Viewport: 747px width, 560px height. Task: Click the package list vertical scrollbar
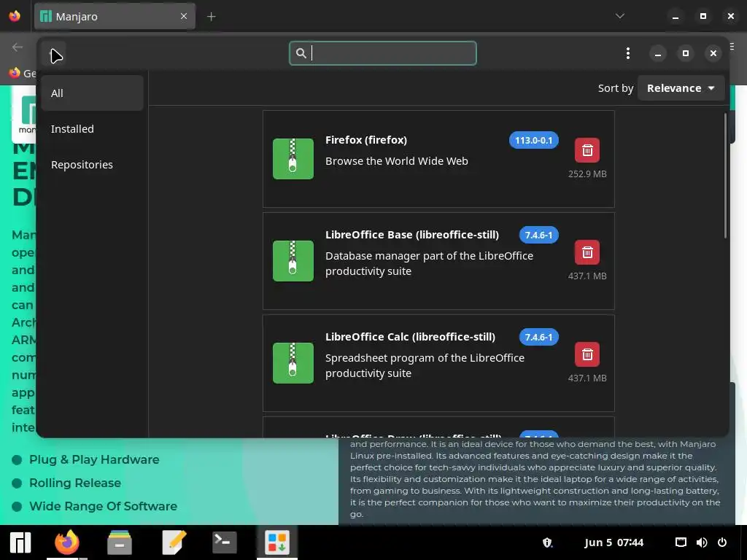click(725, 176)
